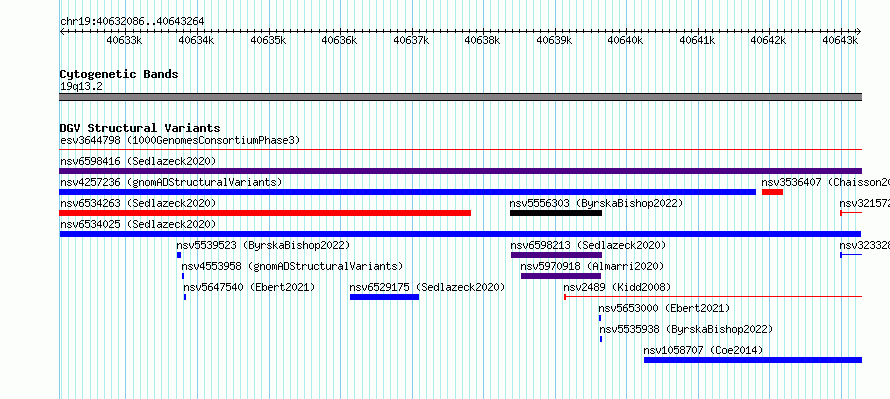The height and width of the screenshot is (399, 890).
Task: Open the nsv5653000 (Ebert2021) label
Action: click(x=664, y=308)
